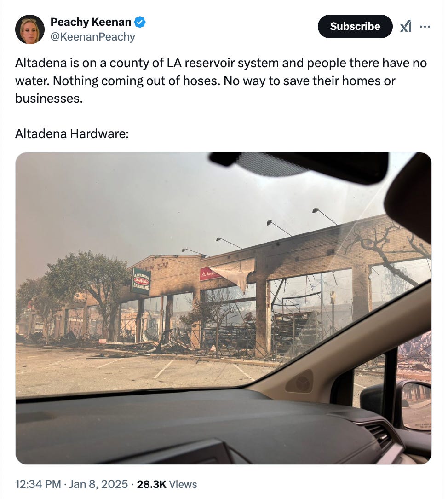Click the Jan 8, 2025 date

tap(98, 484)
